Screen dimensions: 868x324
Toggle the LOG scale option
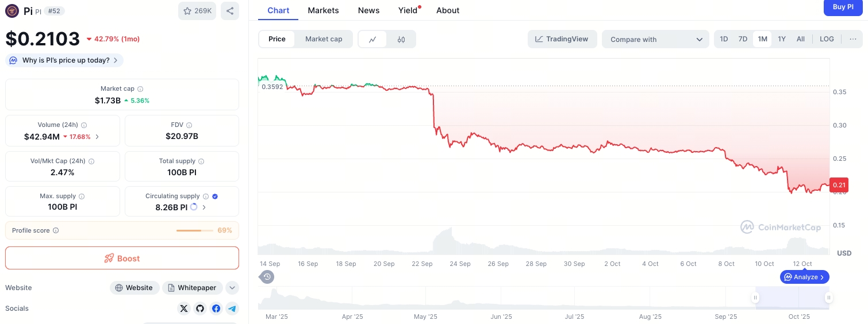[x=827, y=39]
